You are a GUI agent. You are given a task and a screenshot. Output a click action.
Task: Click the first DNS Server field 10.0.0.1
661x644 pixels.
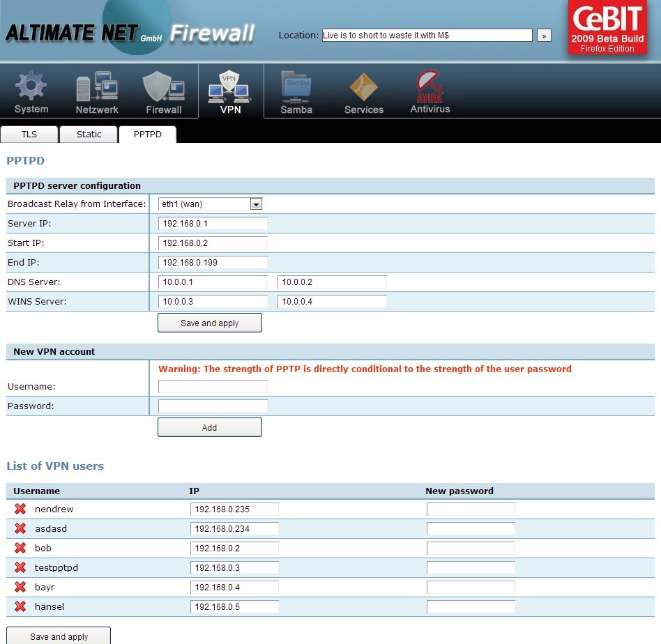(213, 282)
